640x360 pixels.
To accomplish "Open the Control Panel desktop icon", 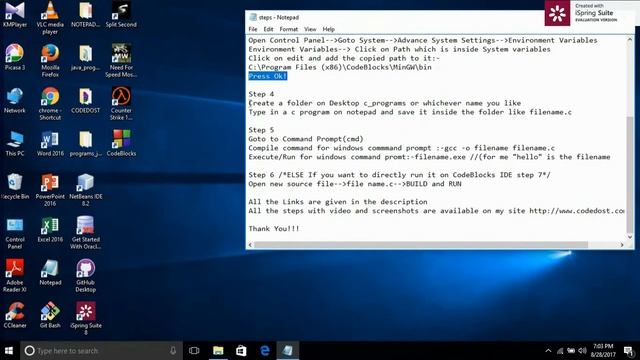I will click(x=15, y=233).
